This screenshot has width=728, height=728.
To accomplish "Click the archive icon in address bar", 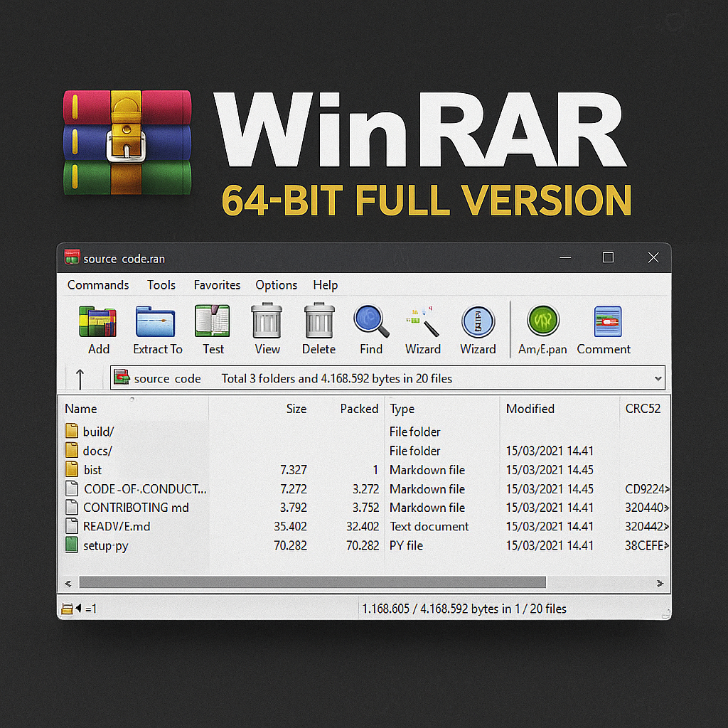I will pyautogui.click(x=122, y=377).
